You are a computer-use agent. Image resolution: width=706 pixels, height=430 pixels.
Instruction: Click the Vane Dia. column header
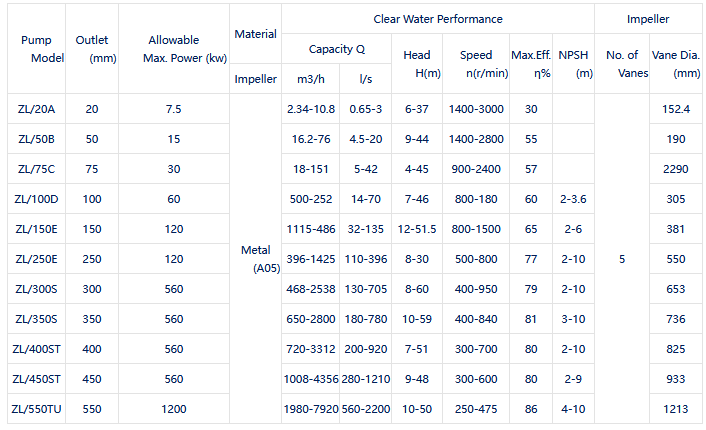coord(674,64)
